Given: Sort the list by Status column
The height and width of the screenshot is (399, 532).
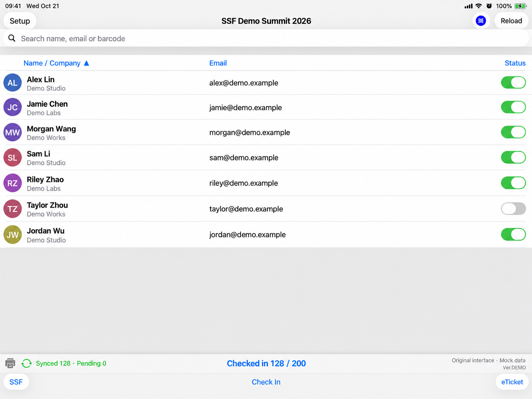Looking at the screenshot, I should [x=515, y=63].
